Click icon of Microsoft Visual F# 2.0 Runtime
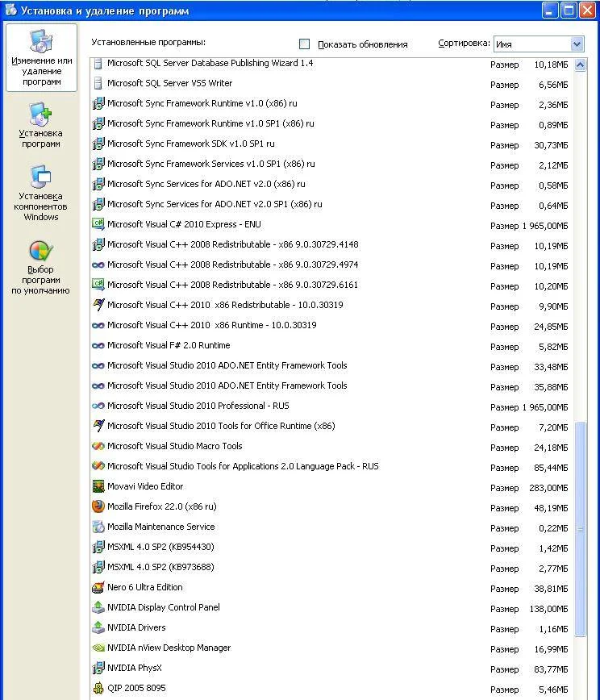 98,345
